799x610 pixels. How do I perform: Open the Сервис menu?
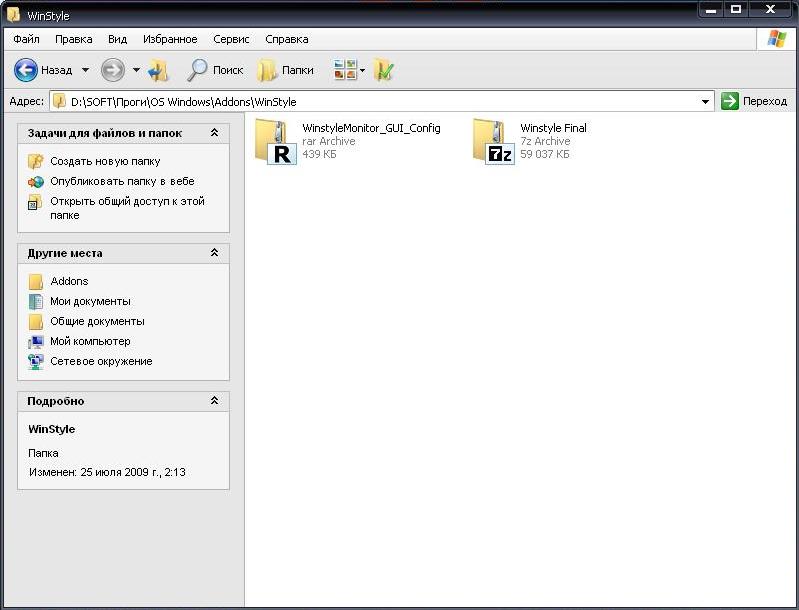(231, 39)
